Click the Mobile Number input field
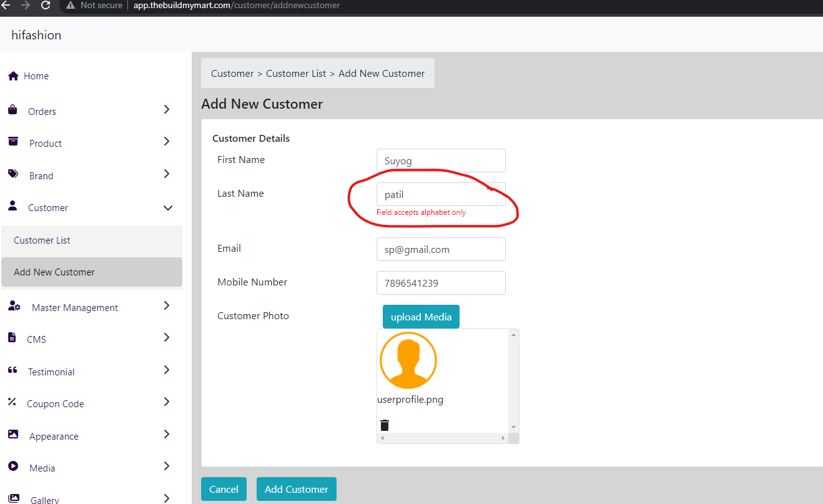 click(441, 283)
